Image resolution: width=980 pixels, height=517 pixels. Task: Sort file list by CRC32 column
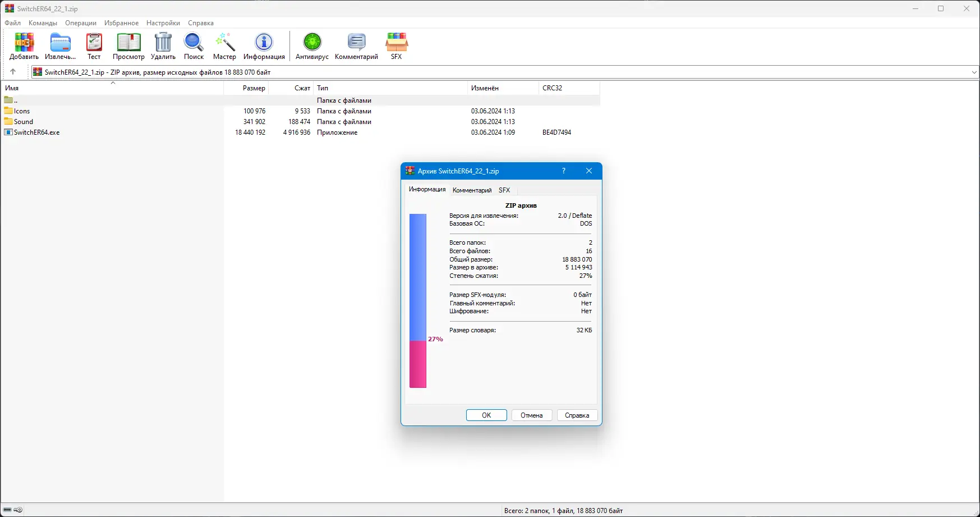pos(569,88)
